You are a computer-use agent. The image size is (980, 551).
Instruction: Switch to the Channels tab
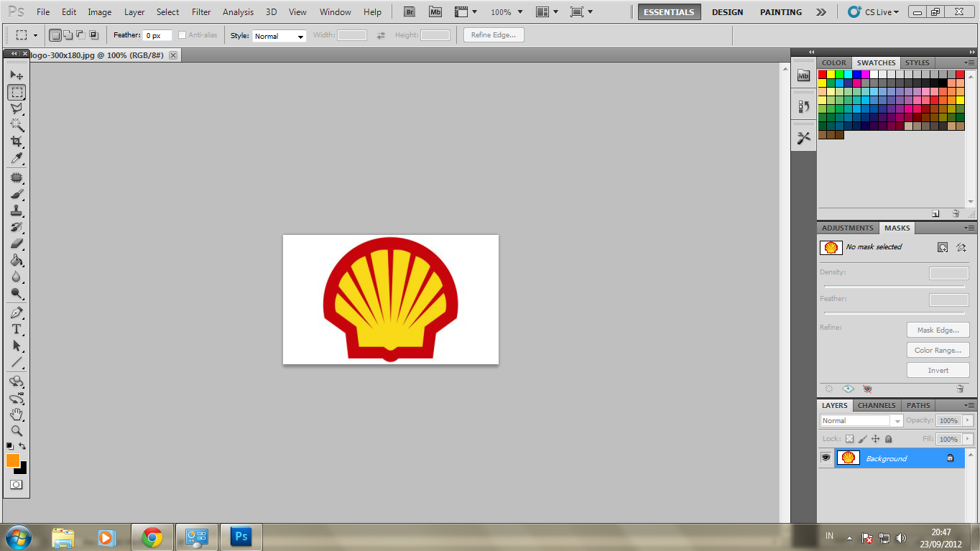(x=877, y=405)
